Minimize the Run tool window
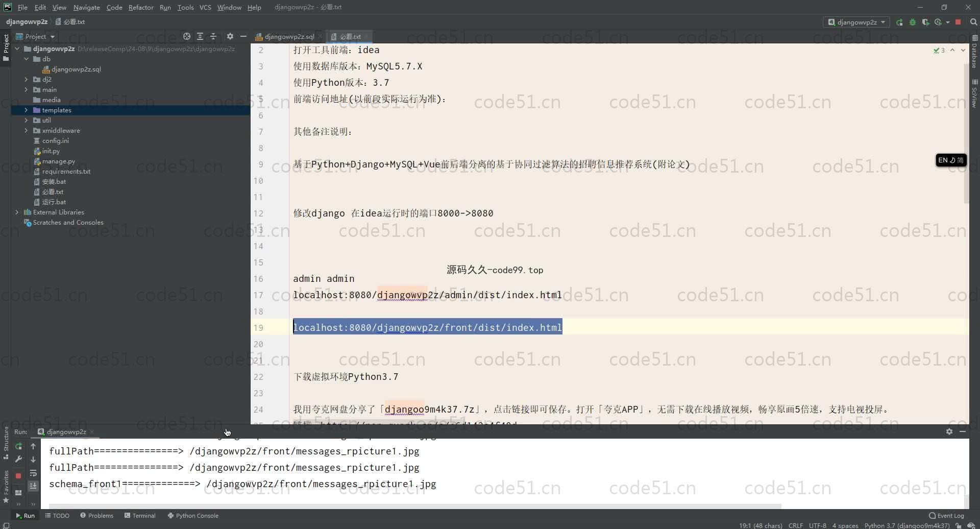The width and height of the screenshot is (980, 529). coord(963,431)
